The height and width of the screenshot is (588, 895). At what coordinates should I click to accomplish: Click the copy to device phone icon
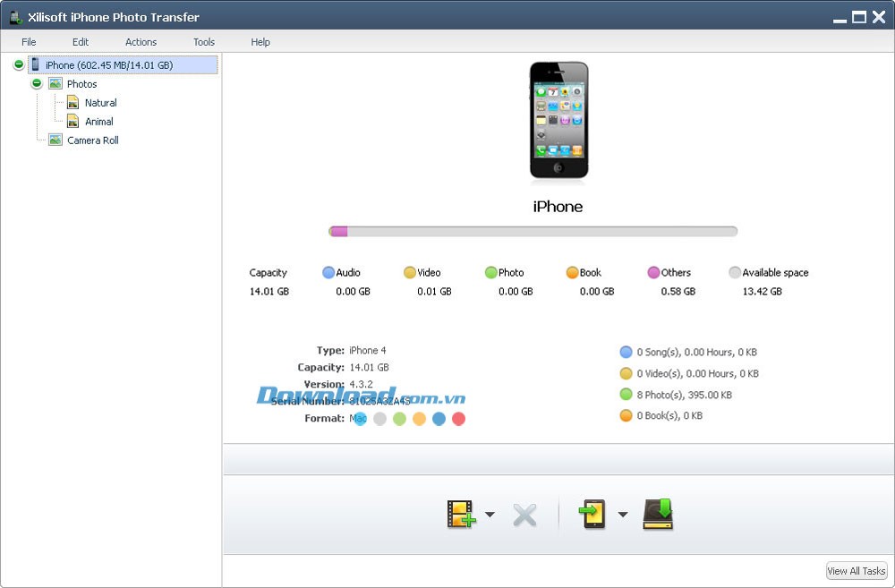[593, 514]
